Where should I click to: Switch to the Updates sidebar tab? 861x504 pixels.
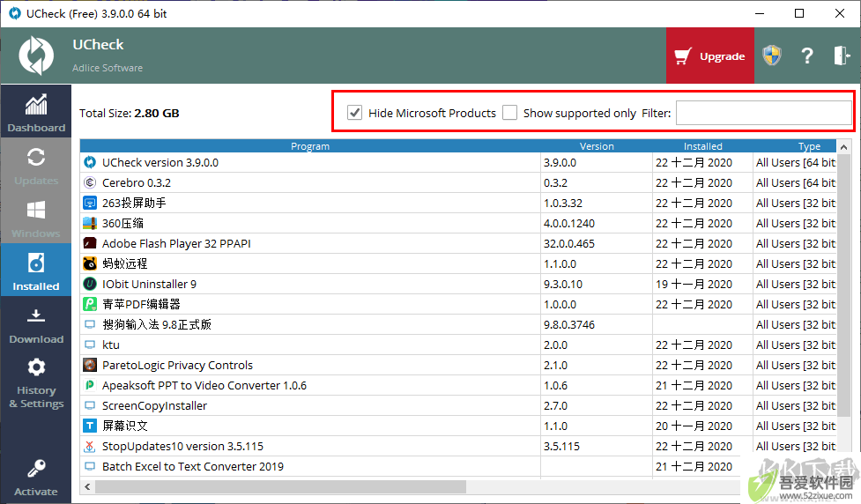36,164
